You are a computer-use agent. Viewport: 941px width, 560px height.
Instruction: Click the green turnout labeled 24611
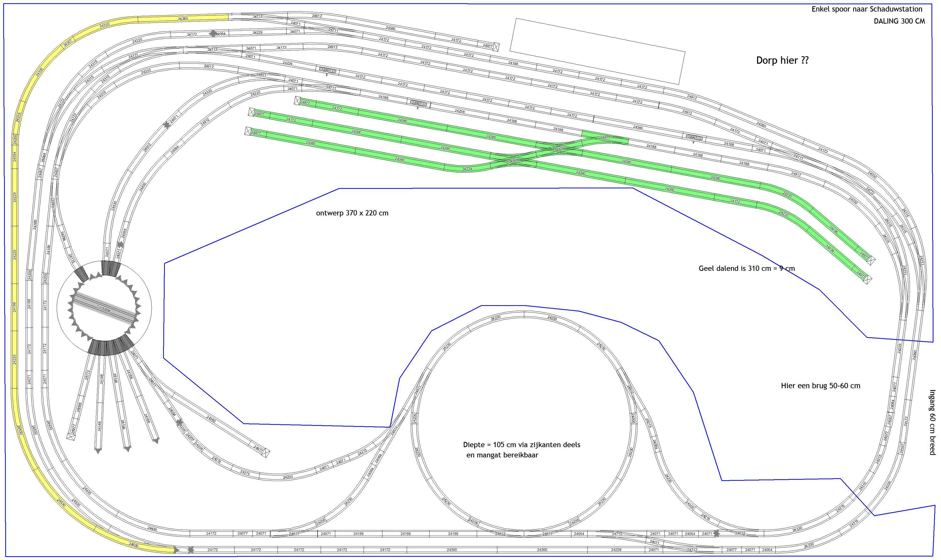tap(605, 138)
